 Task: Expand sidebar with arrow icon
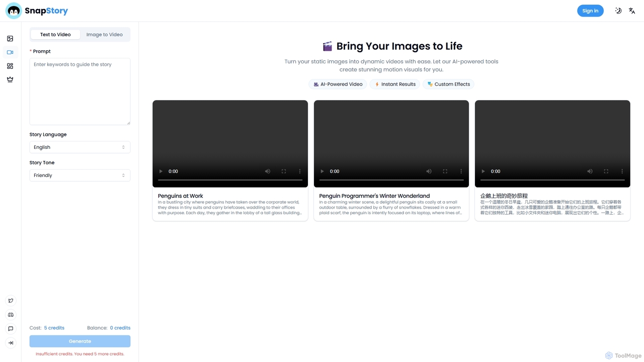point(11,343)
